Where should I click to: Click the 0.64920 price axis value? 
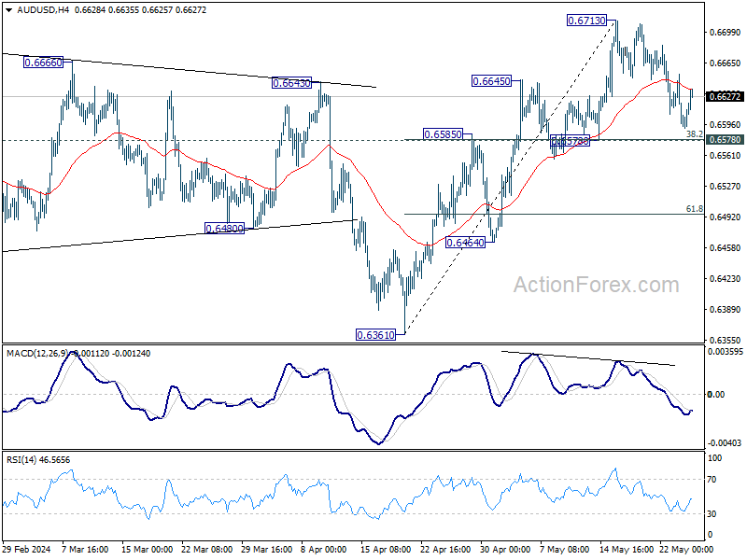(726, 217)
